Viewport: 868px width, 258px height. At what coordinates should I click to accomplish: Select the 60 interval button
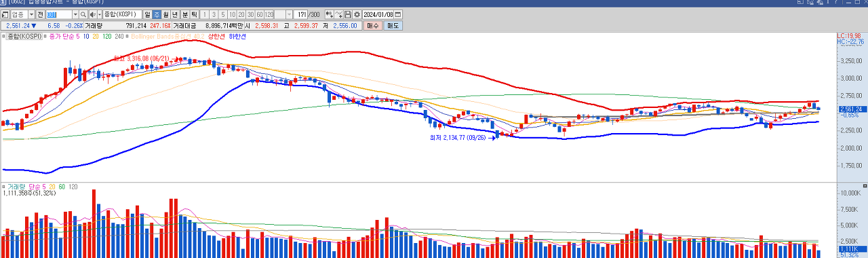pyautogui.click(x=260, y=14)
